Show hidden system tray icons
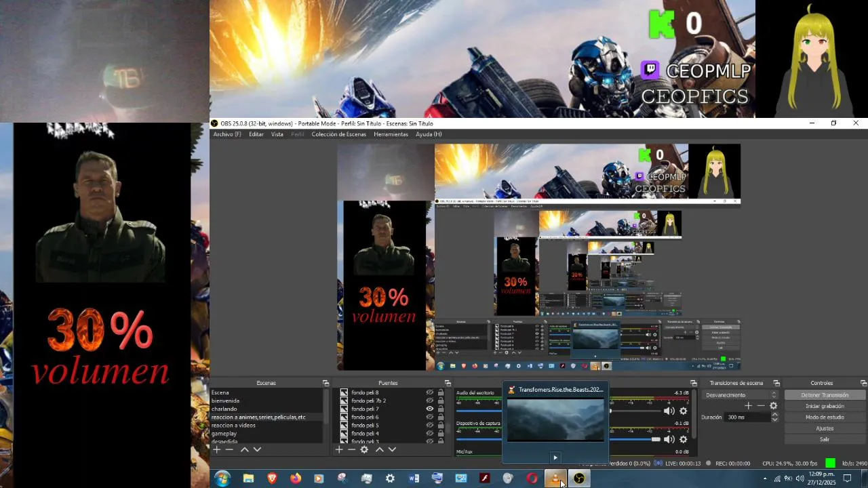Screen dimensions: 868x488 pos(765,479)
